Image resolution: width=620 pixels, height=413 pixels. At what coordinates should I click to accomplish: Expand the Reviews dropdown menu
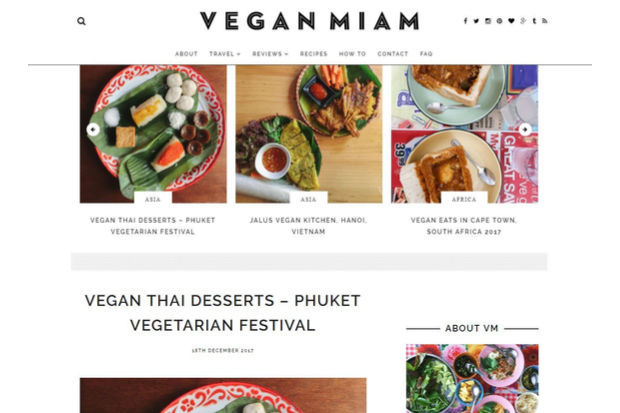(270, 54)
